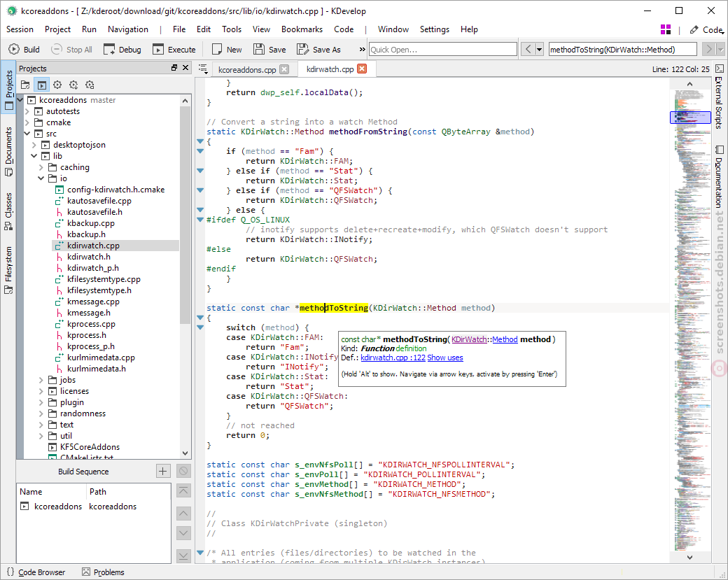Click the third gear icon in Projects toolbar
728x580 pixels.
[90, 85]
